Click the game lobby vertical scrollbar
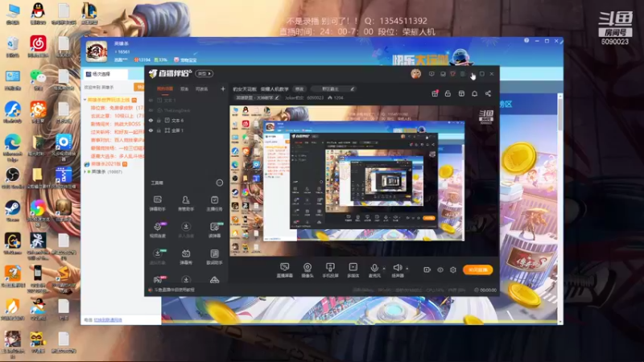 click(560, 209)
